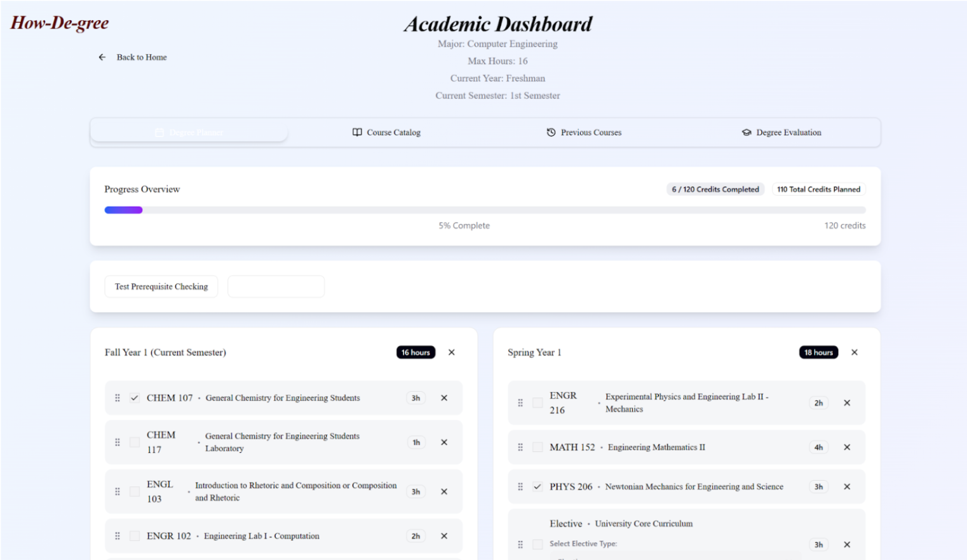Open the Course Catalog tab
The width and height of the screenshot is (967, 560).
[x=386, y=132]
